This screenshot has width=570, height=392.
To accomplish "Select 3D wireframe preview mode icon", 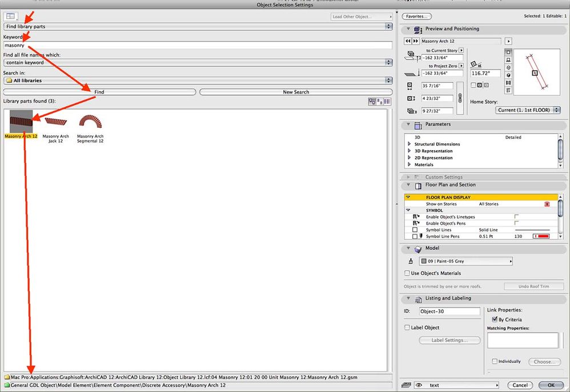I will (x=508, y=67).
